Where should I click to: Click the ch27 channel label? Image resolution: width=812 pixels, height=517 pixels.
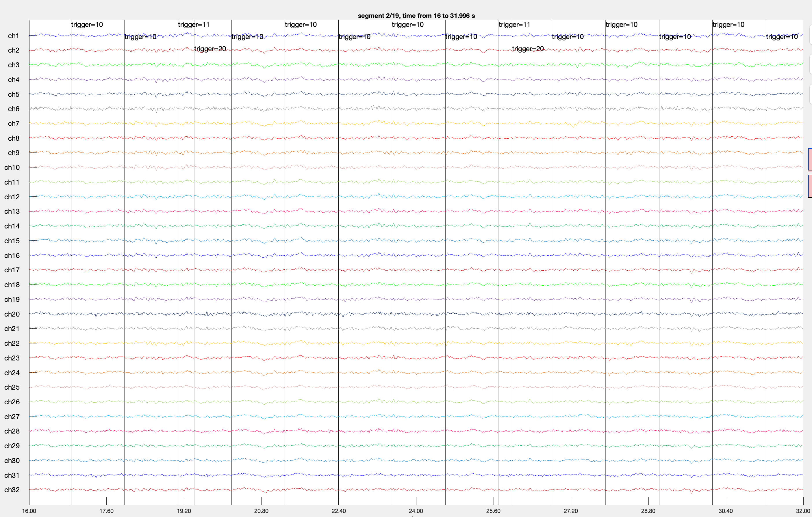click(x=12, y=416)
